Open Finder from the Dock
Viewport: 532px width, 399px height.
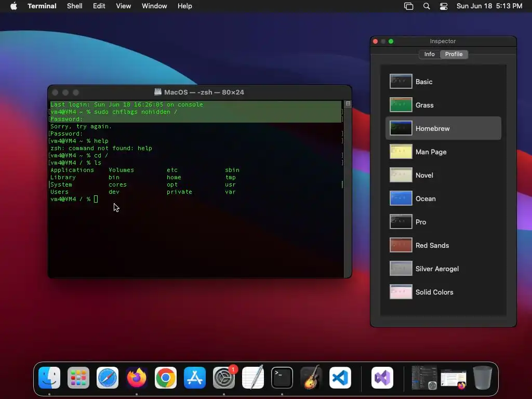click(x=49, y=378)
